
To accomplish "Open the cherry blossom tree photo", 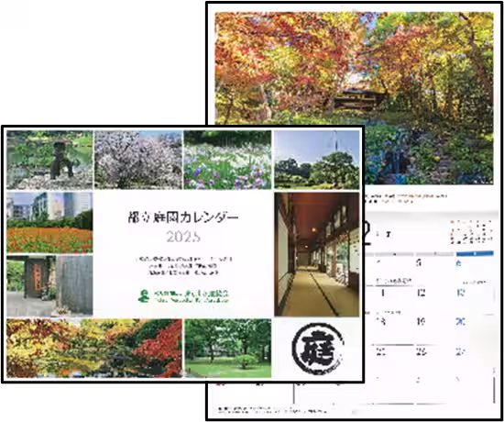I will pyautogui.click(x=138, y=160).
